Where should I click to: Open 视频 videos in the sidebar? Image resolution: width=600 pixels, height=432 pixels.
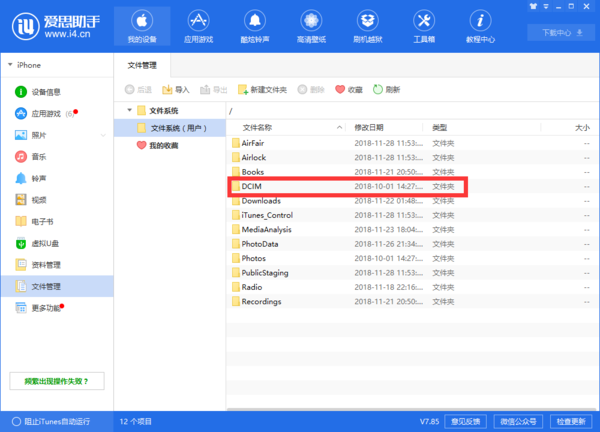coord(57,200)
